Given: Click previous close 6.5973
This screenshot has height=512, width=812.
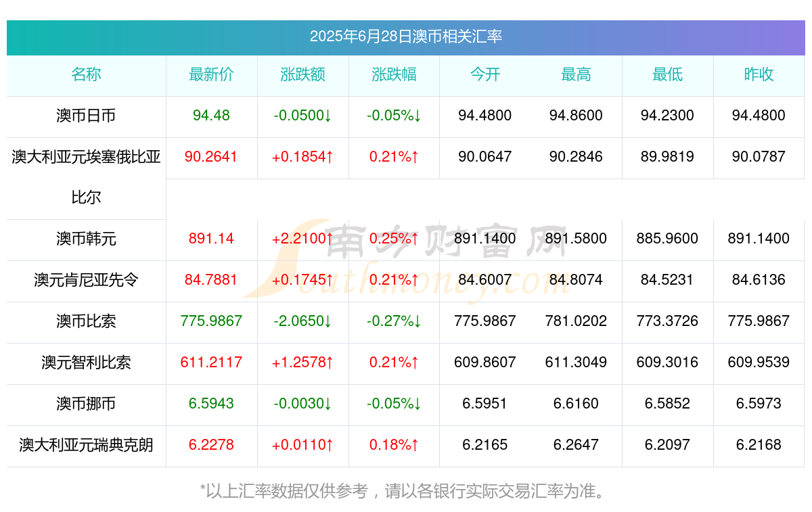Looking at the screenshot, I should point(759,404).
